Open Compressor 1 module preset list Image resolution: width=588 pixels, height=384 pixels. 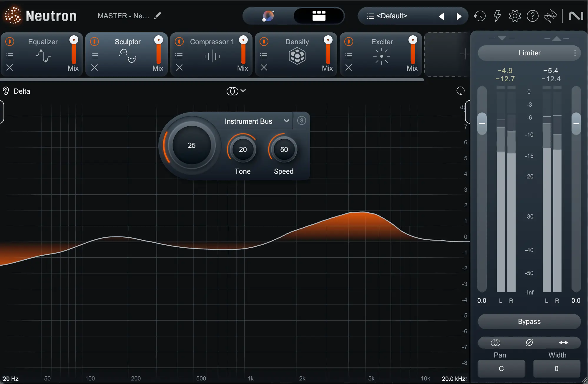(179, 55)
